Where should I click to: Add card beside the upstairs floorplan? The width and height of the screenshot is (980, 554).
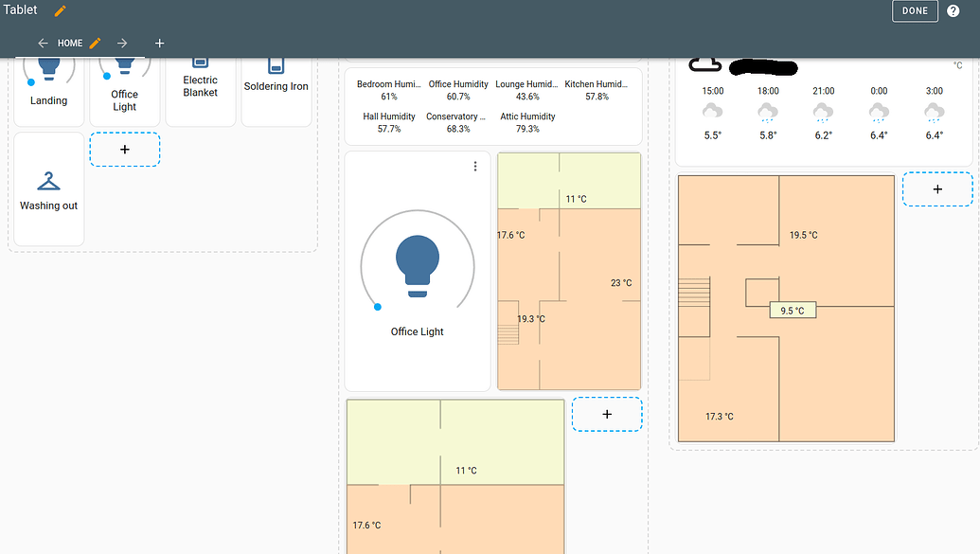click(937, 188)
